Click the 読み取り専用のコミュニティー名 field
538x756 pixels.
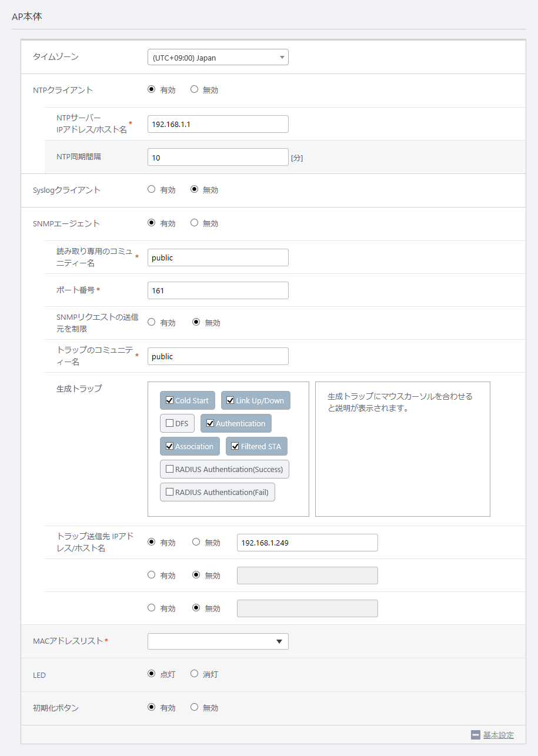[x=218, y=257]
